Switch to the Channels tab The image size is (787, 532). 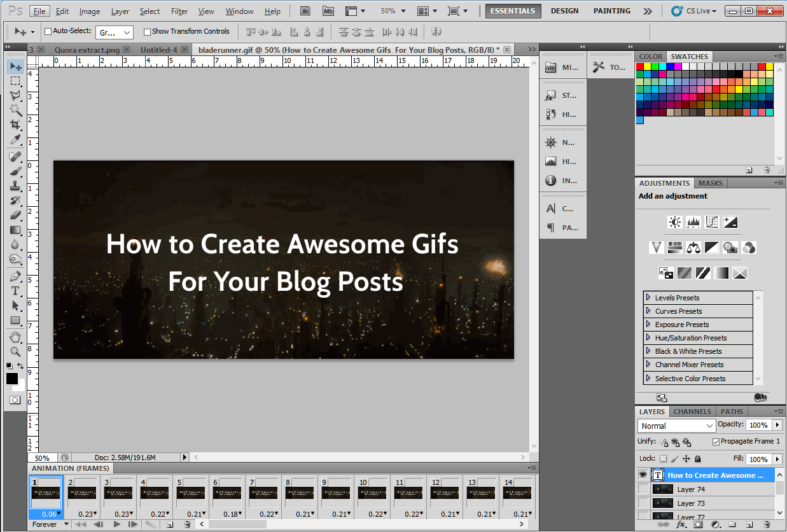[692, 411]
